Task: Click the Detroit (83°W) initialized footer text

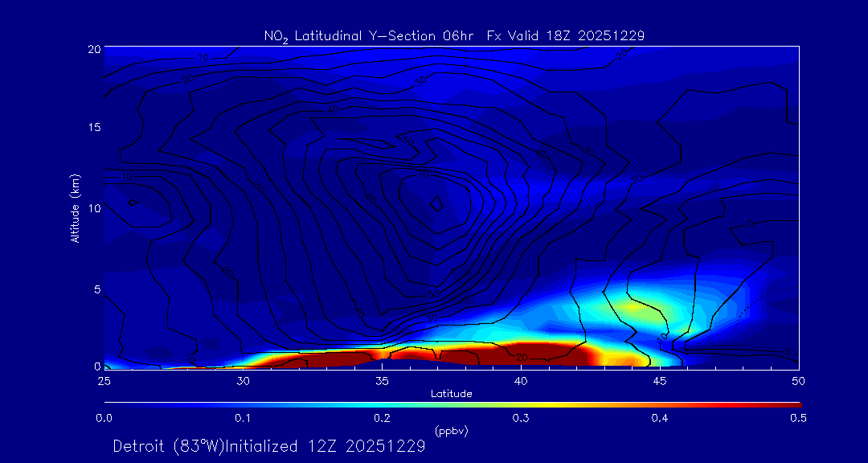Action: 268,446
